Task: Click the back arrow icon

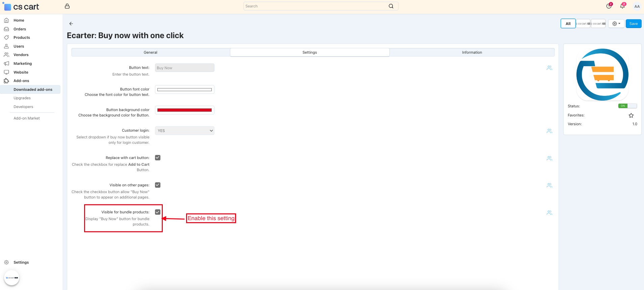Action: coord(71,24)
